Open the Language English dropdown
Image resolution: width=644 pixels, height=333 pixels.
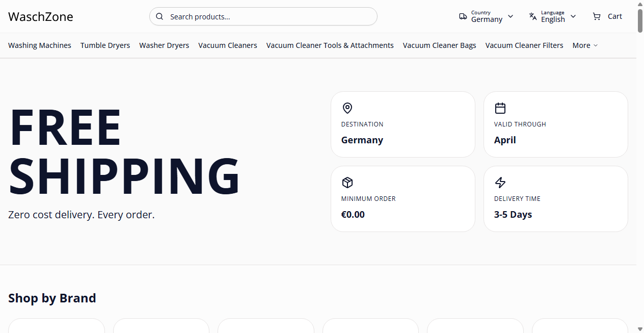click(553, 16)
